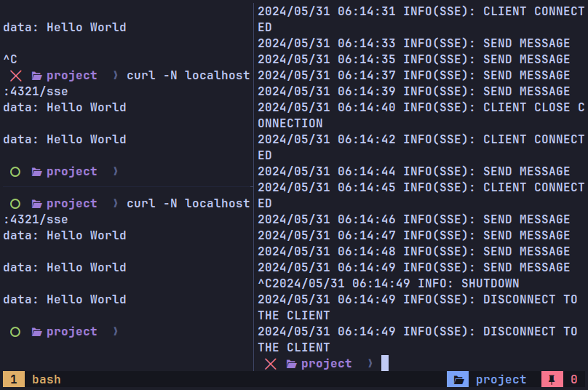Focus the cursor block in the right pane

[x=385, y=363]
